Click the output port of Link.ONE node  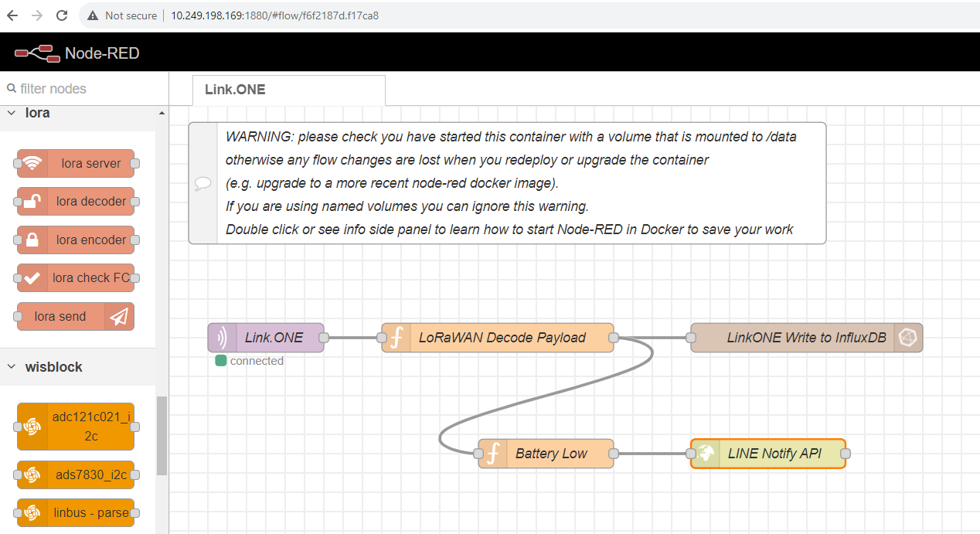coord(325,338)
